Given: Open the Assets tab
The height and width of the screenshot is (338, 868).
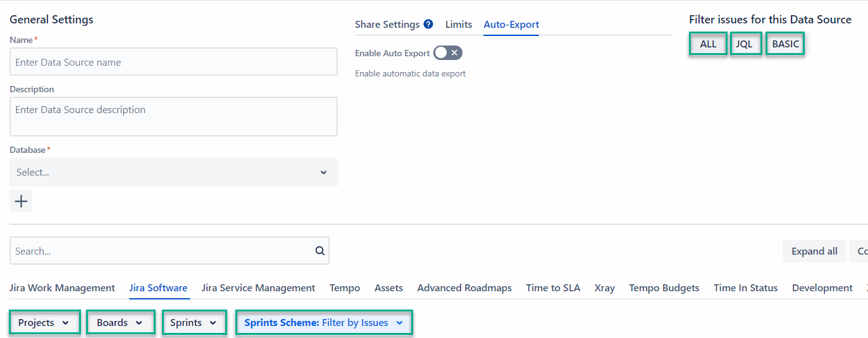Looking at the screenshot, I should pyautogui.click(x=388, y=288).
